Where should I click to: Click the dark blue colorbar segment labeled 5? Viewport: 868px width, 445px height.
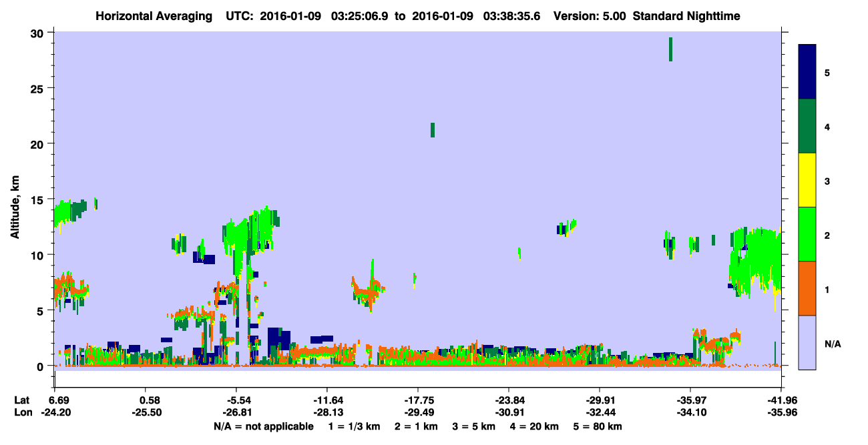pos(807,72)
